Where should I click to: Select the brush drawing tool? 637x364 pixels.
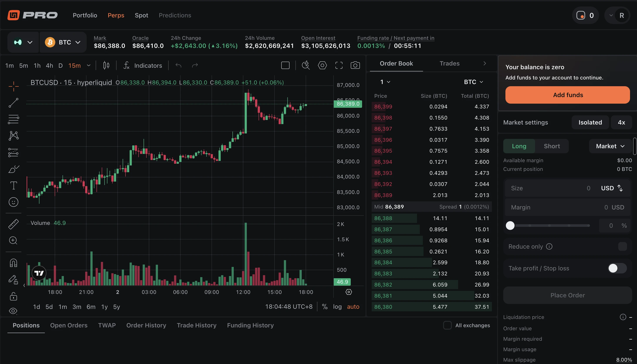(x=14, y=169)
